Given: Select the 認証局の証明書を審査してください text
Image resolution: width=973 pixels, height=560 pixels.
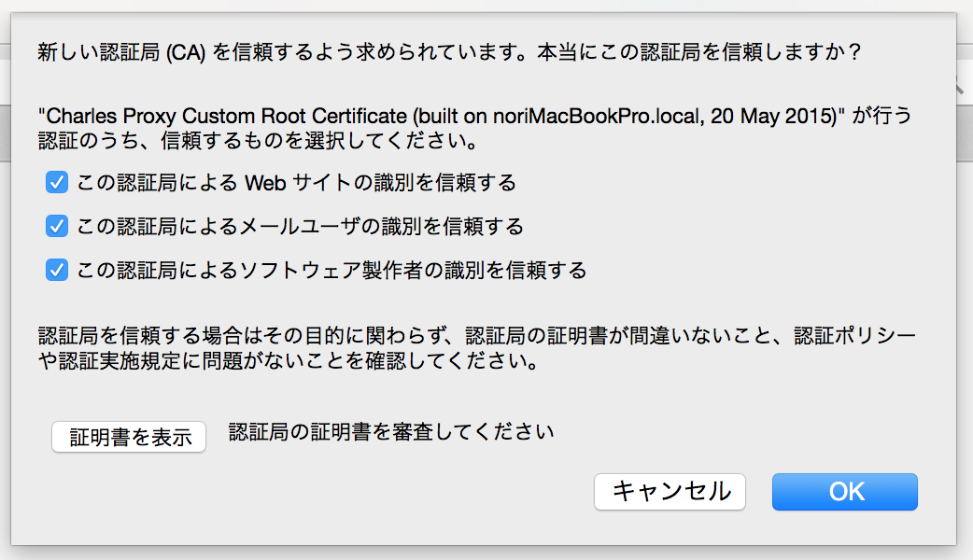Looking at the screenshot, I should coord(391,431).
